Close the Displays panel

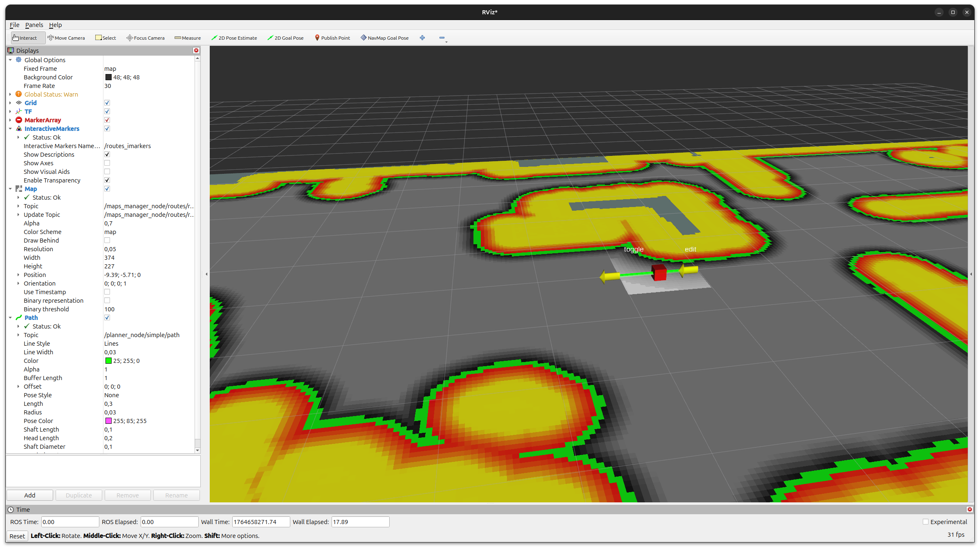coord(196,50)
